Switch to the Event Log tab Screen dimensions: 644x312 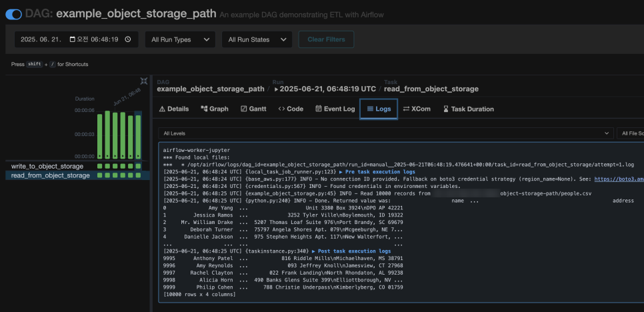335,109
